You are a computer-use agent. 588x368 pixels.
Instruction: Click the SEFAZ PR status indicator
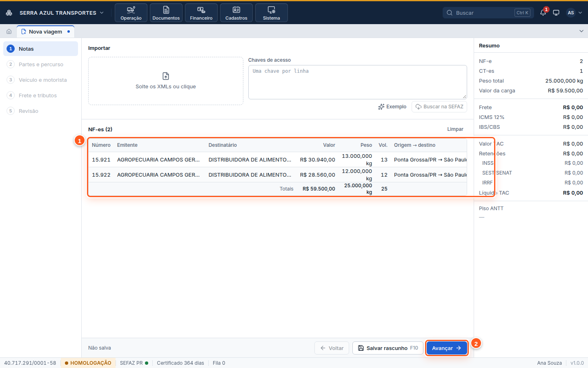coord(134,363)
